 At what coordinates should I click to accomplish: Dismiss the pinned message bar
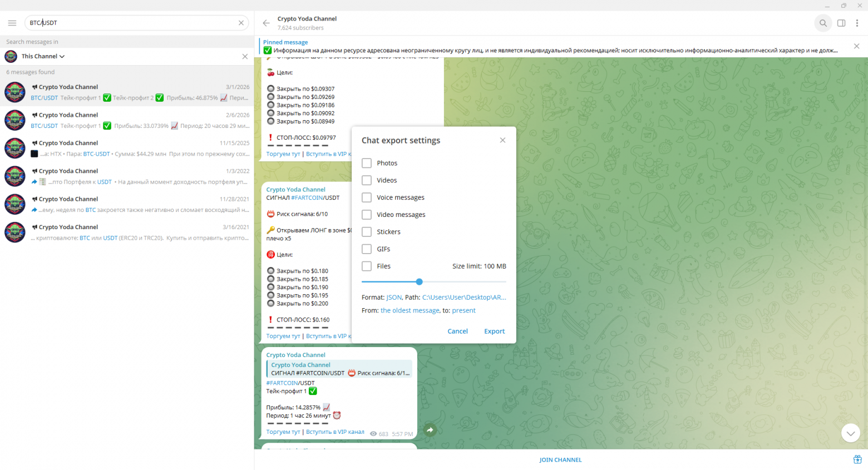(856, 46)
